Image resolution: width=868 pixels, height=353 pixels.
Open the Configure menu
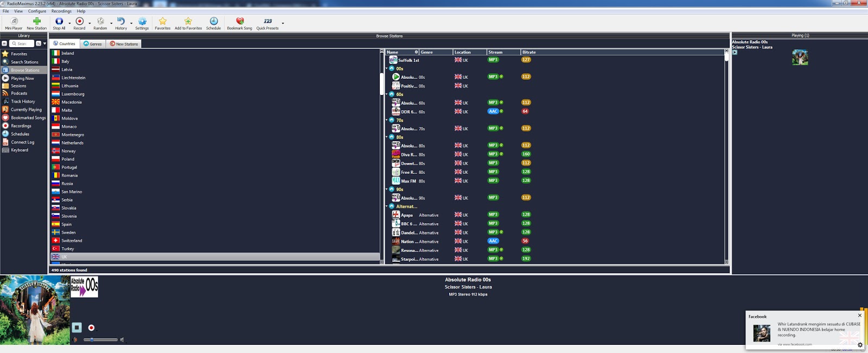[37, 11]
